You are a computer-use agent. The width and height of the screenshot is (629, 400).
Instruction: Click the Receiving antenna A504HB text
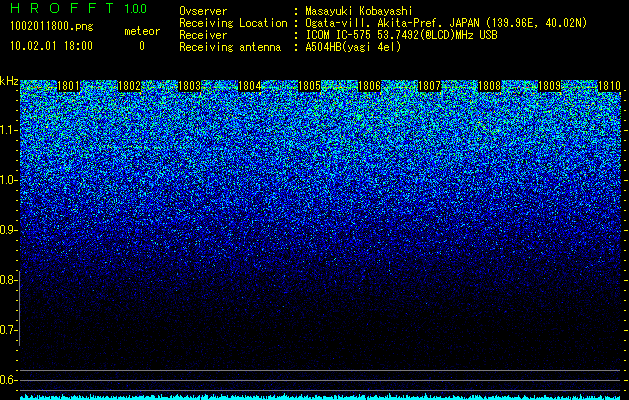pyautogui.click(x=353, y=47)
